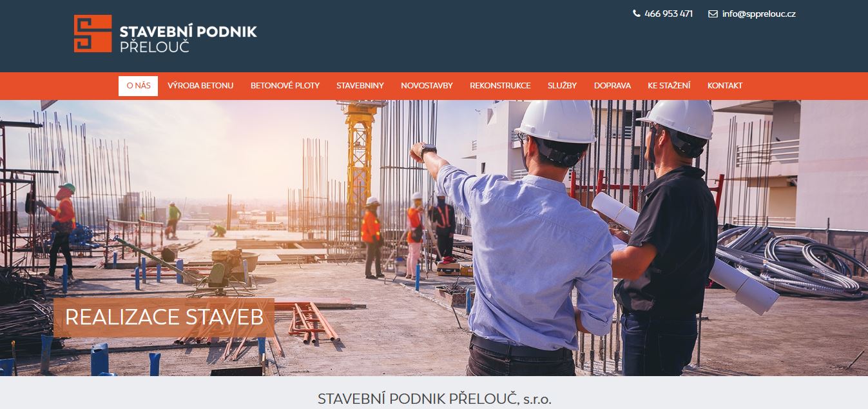Click the phone icon in header
The width and height of the screenshot is (868, 409).
tap(637, 14)
